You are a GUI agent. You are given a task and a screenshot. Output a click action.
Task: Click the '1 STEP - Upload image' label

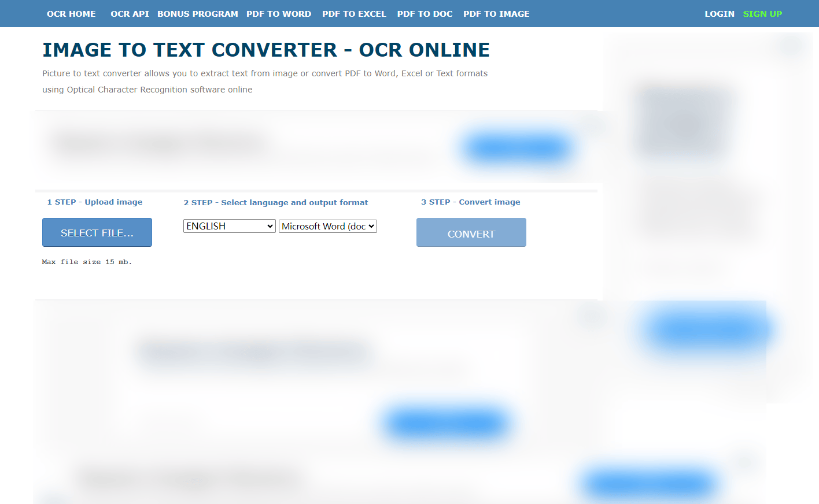pos(95,202)
